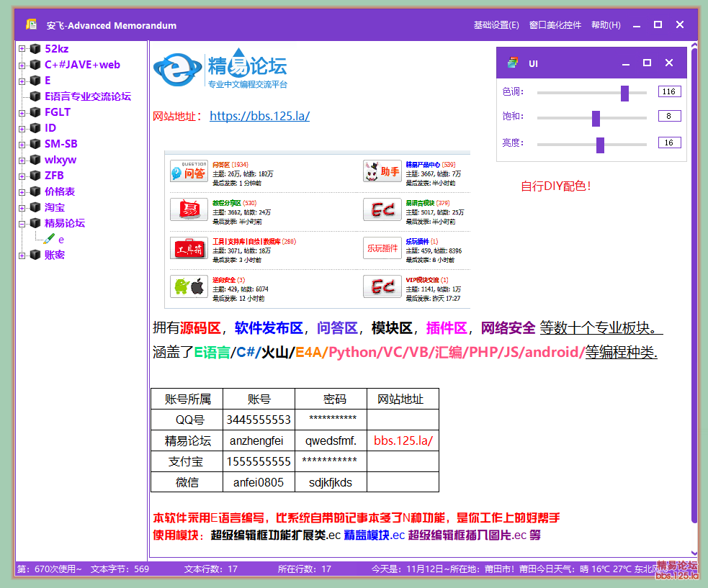Expand the 账密 tree node
Image resolution: width=708 pixels, height=588 pixels.
(22, 255)
